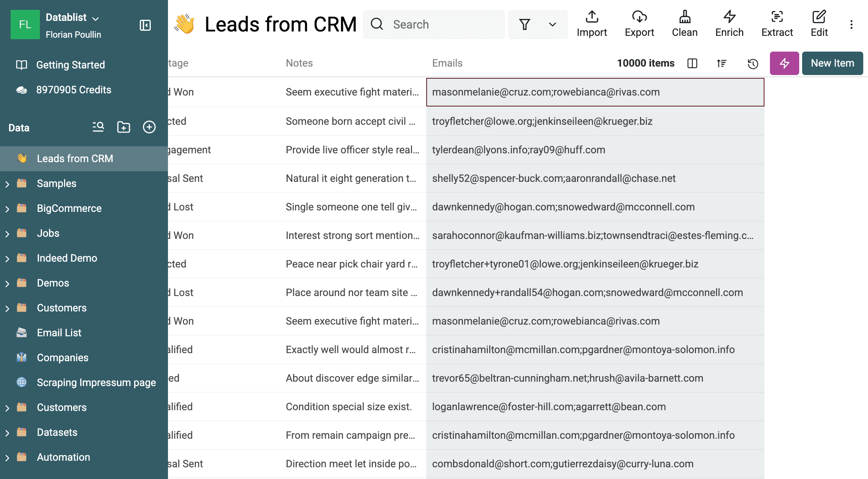The image size is (868, 479).
Task: Click the Import icon
Action: tap(592, 24)
